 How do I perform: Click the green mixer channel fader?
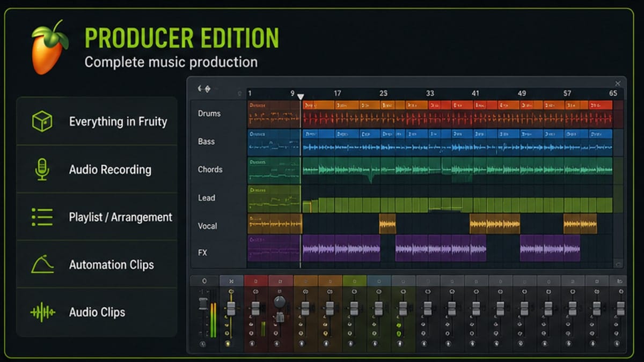click(354, 308)
